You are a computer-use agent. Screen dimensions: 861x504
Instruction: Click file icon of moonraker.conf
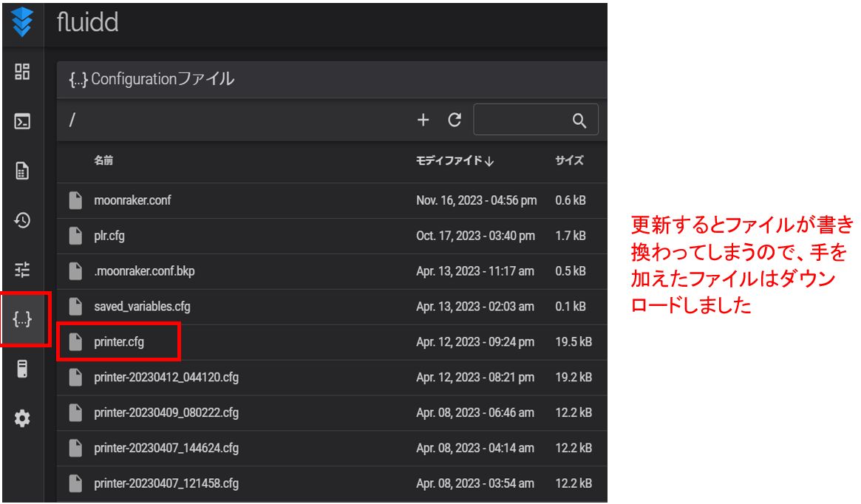coord(76,200)
